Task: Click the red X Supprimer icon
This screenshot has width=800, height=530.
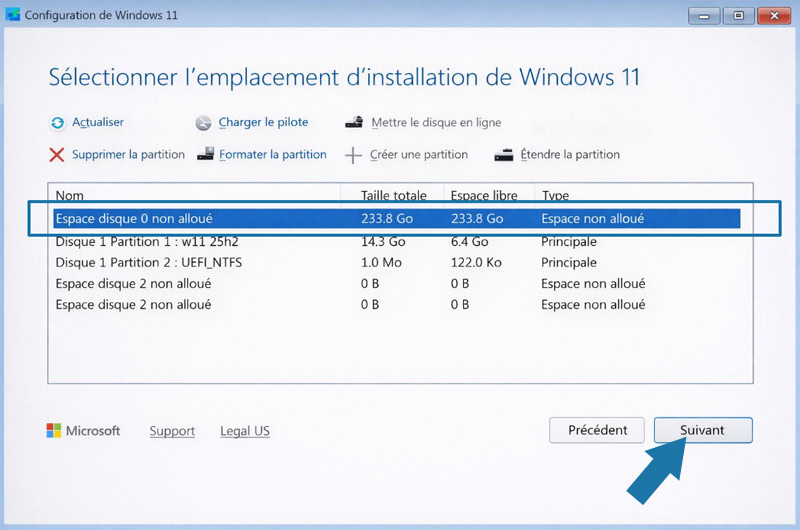Action: [57, 155]
